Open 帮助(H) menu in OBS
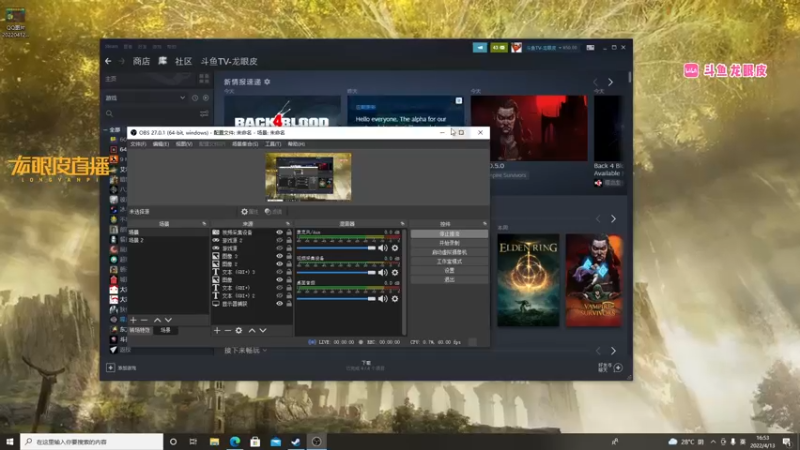800x450 pixels. pos(296,144)
